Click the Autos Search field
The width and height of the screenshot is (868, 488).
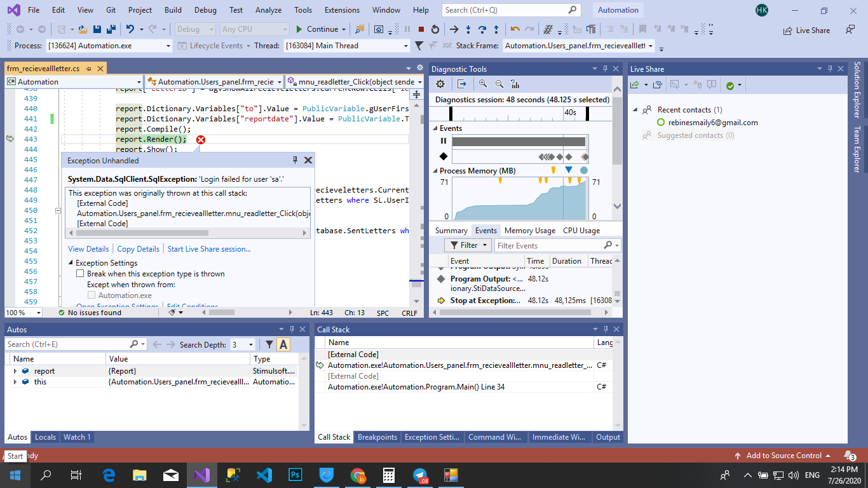tap(67, 344)
